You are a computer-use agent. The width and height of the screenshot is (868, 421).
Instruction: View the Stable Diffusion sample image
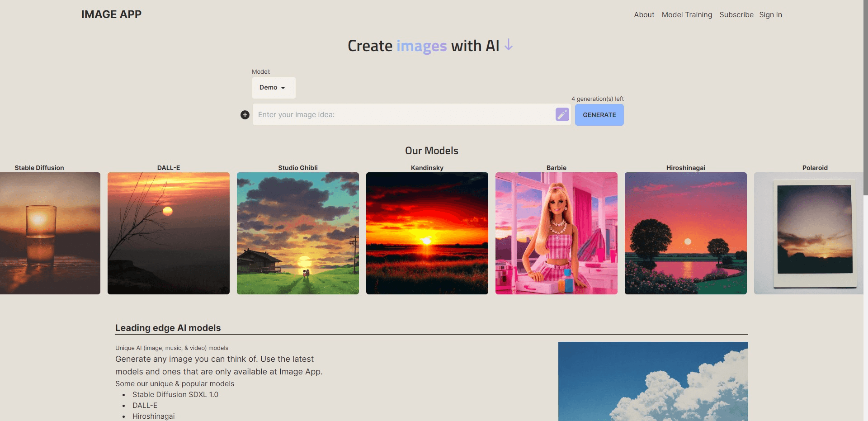pos(50,233)
